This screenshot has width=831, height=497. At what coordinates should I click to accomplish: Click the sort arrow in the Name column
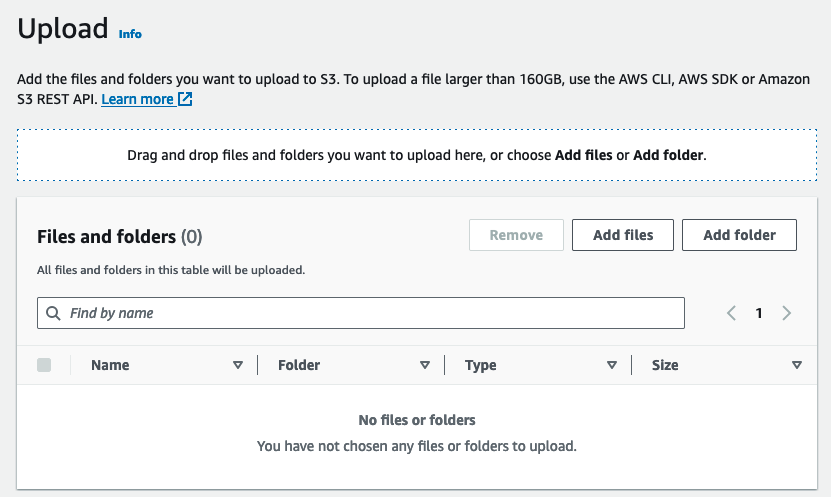pos(237,365)
